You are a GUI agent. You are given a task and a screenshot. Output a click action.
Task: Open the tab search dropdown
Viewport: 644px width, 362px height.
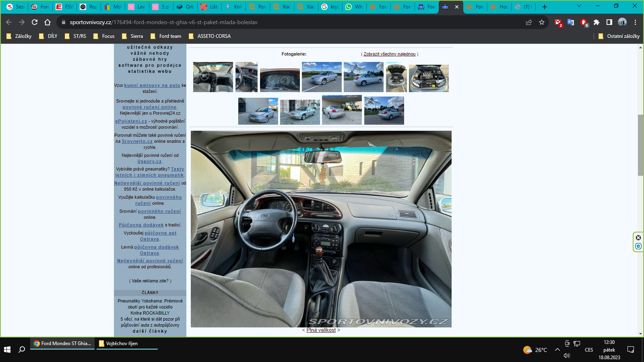(x=579, y=6)
